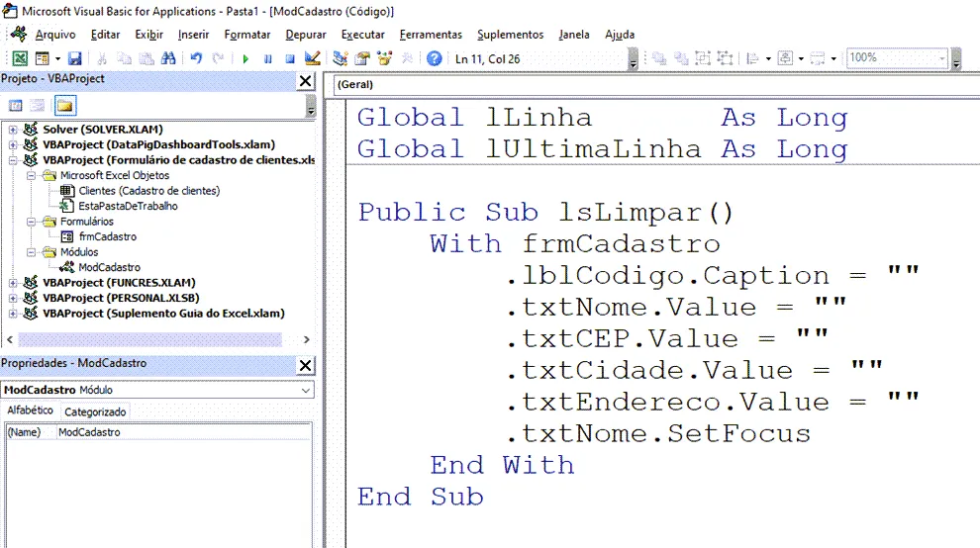Switch to the Categorizado properties tab
Viewport: 980px width, 548px height.
pyautogui.click(x=95, y=411)
